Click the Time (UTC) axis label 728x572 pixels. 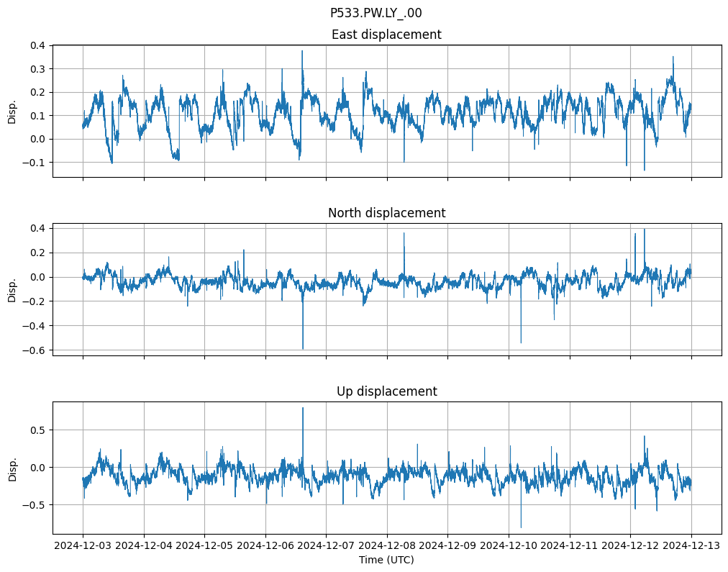(x=386, y=560)
